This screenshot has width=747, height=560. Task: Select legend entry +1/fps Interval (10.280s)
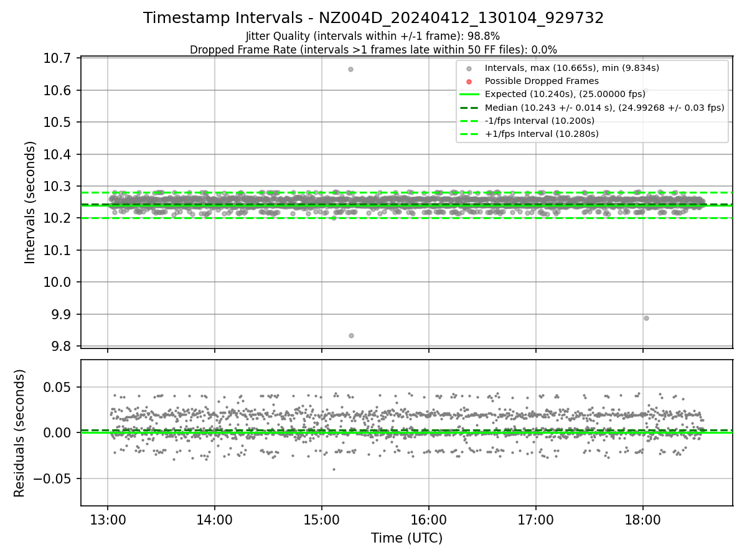pyautogui.click(x=542, y=134)
